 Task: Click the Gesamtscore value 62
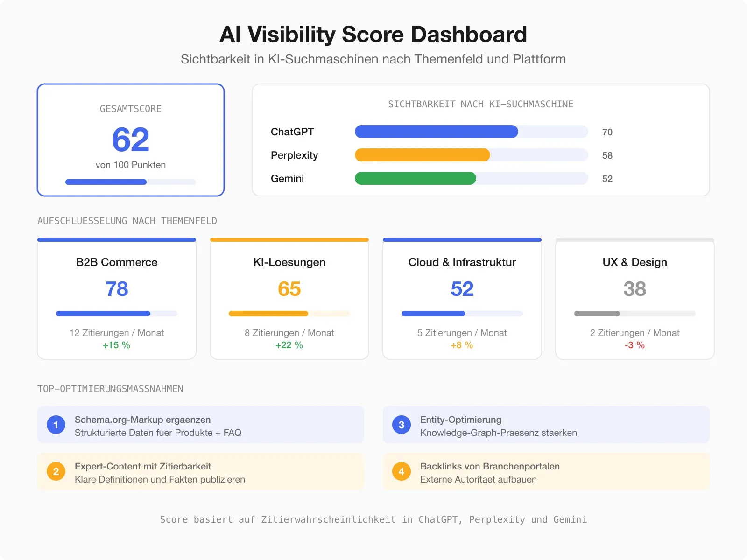click(x=131, y=139)
